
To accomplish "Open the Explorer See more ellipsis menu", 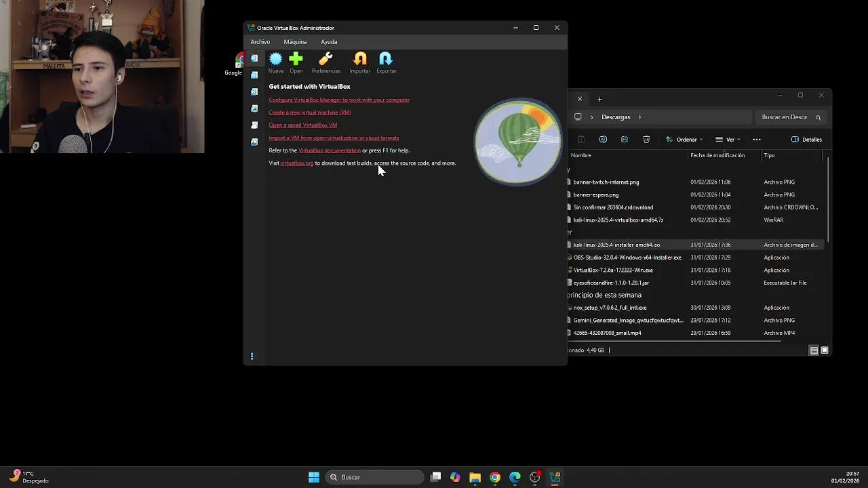I will click(x=757, y=140).
